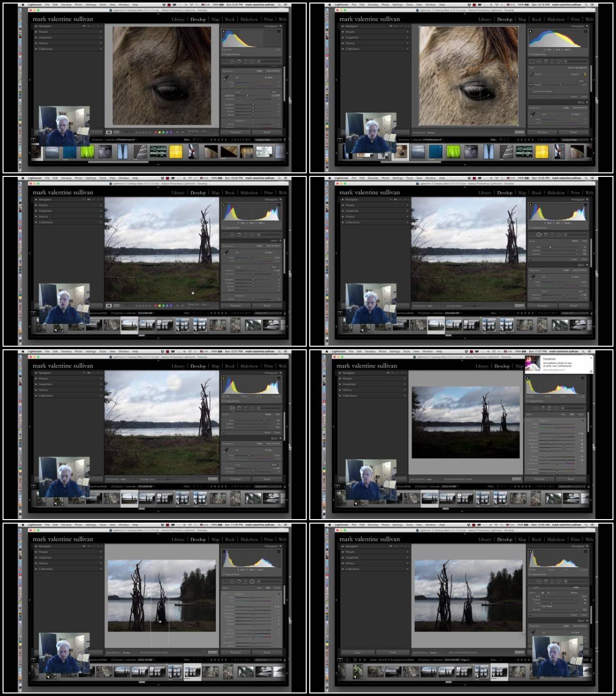
Task: Select the Adjustment Brush in the Facebook-notification frame
Action: click(x=564, y=408)
